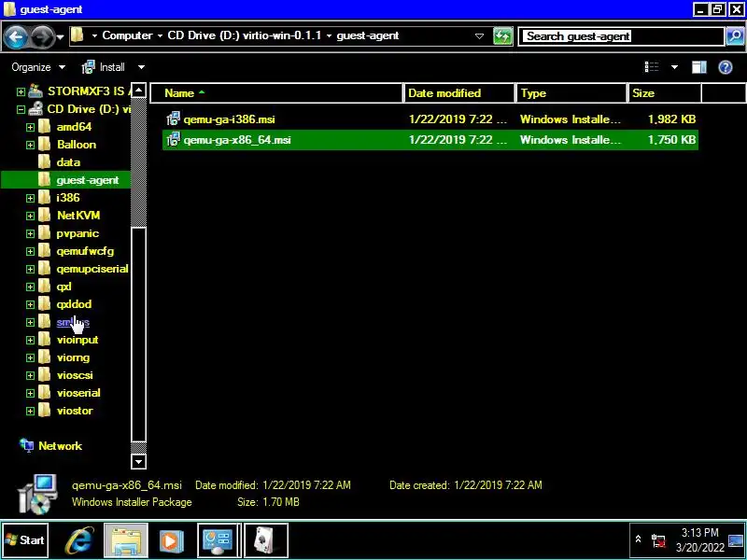Viewport: 747px width, 560px height.
Task: Expand the pvpanic folder node
Action: [30, 234]
